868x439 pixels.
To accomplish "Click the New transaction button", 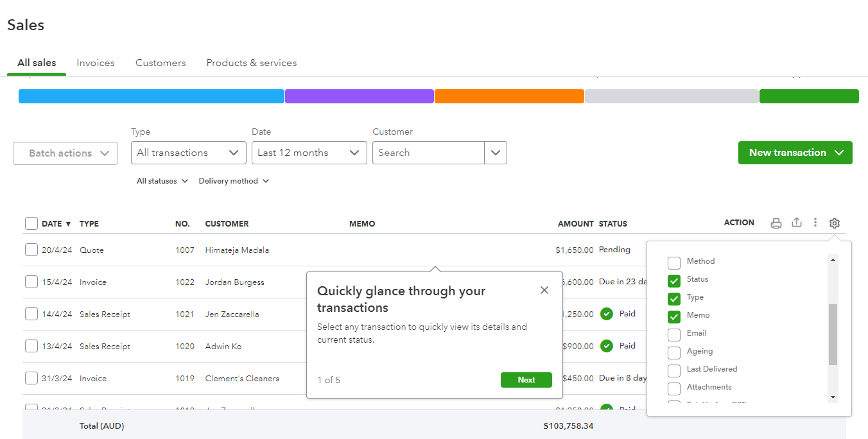I will (795, 153).
